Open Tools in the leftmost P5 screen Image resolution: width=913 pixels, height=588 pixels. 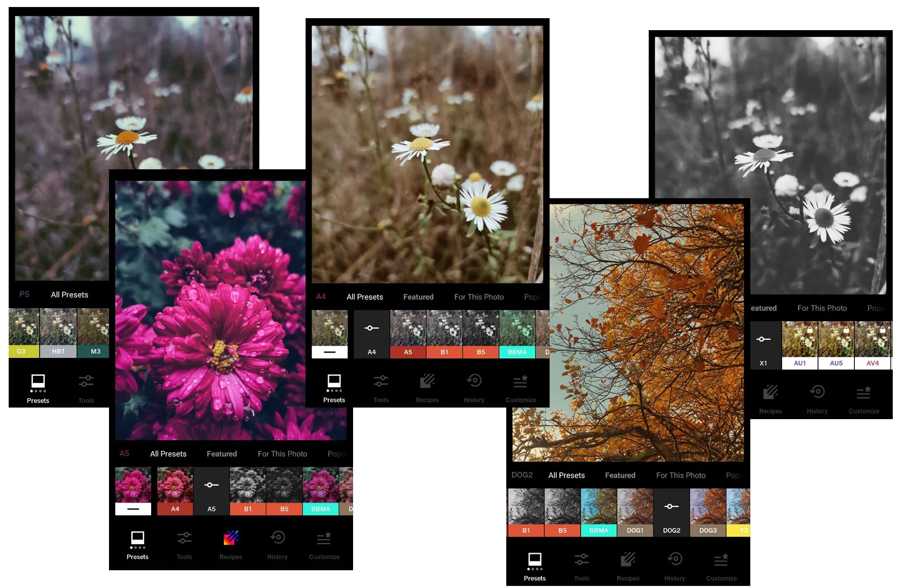point(86,382)
